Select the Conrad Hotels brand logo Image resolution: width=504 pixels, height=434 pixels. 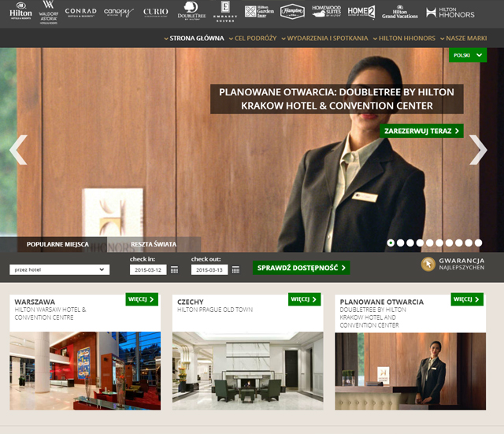(x=80, y=13)
